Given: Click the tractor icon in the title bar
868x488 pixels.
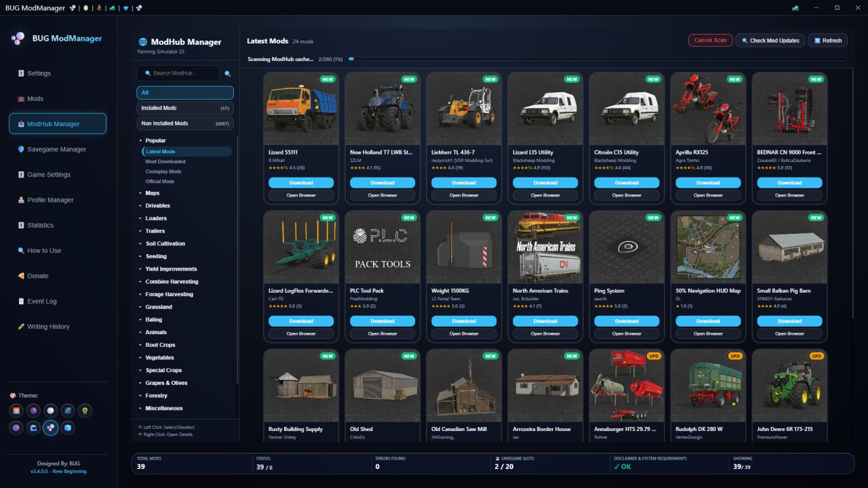Looking at the screenshot, I should click(x=795, y=7).
